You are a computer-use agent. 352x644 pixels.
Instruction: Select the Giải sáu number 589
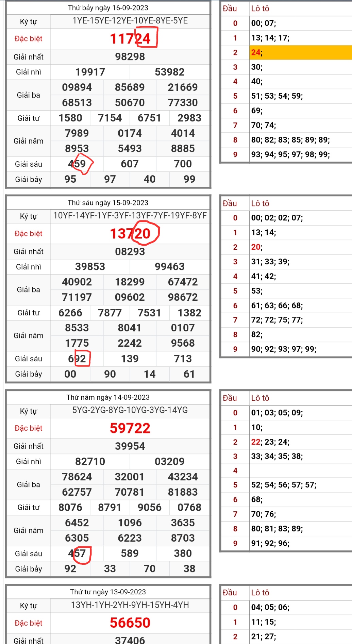130,554
